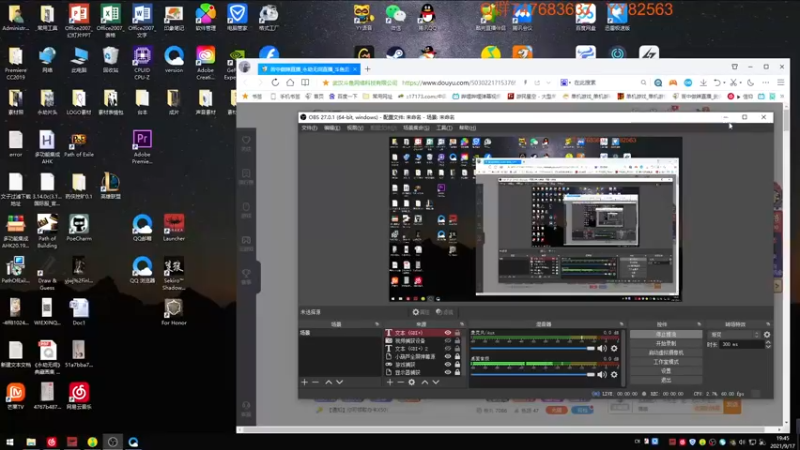Image resolution: width=800 pixels, height=450 pixels.
Task: Toggle lock on 显示器捕获 source
Action: pyautogui.click(x=457, y=372)
